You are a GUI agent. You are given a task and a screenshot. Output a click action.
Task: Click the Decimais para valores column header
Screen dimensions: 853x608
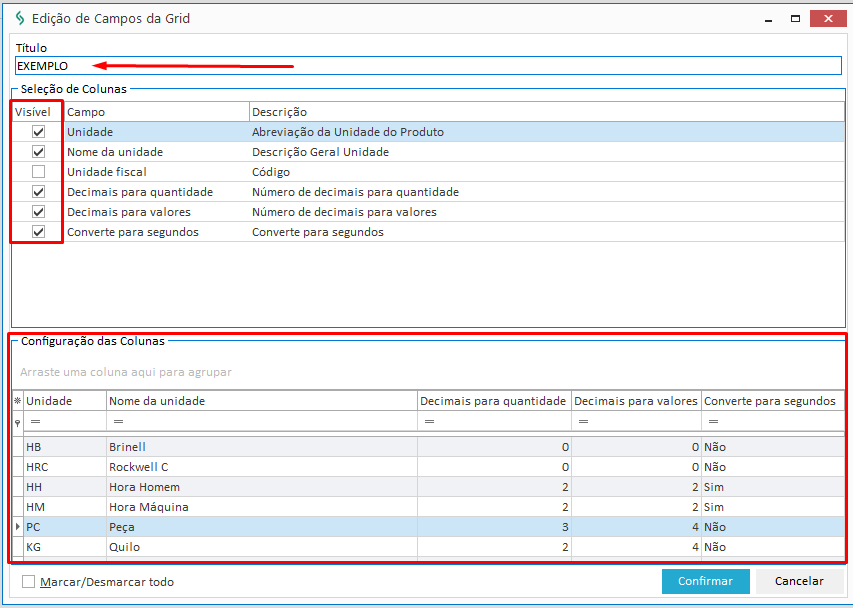635,401
